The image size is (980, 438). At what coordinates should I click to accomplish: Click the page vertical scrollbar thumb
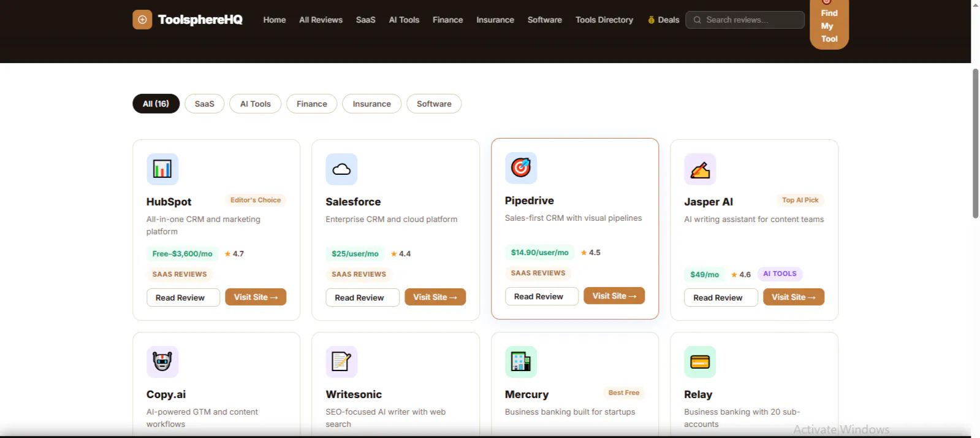(x=975, y=144)
